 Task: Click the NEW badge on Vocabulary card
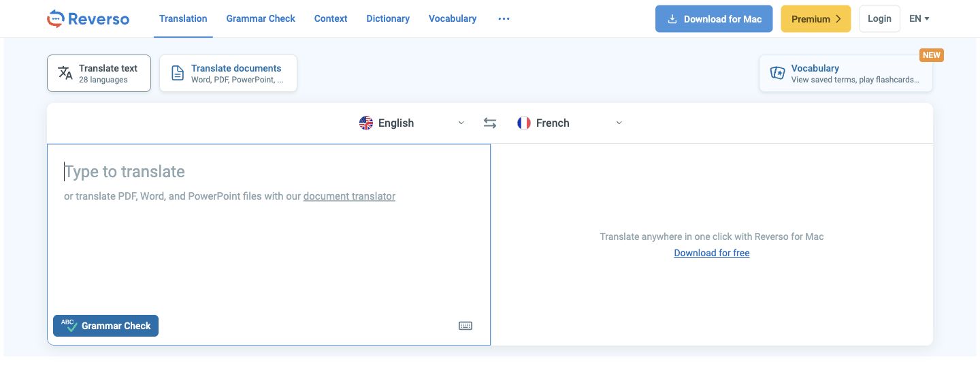pyautogui.click(x=932, y=55)
